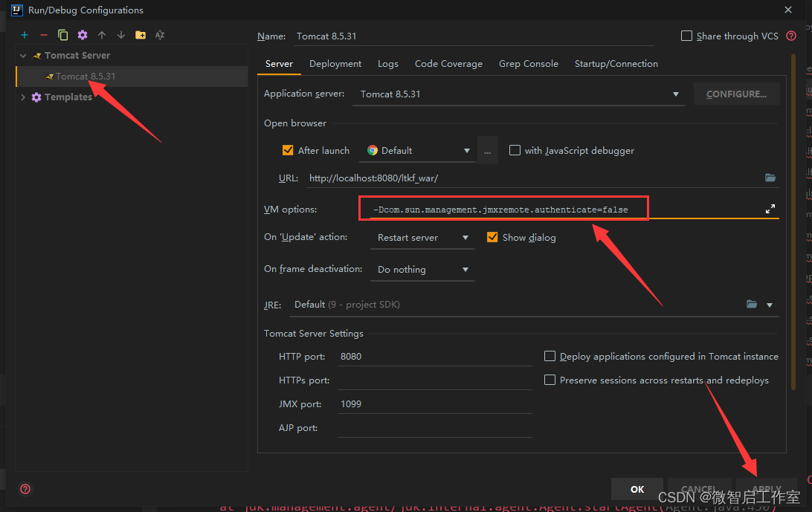Open help with the bottom-left question mark
The height and width of the screenshot is (512, 812).
point(25,489)
